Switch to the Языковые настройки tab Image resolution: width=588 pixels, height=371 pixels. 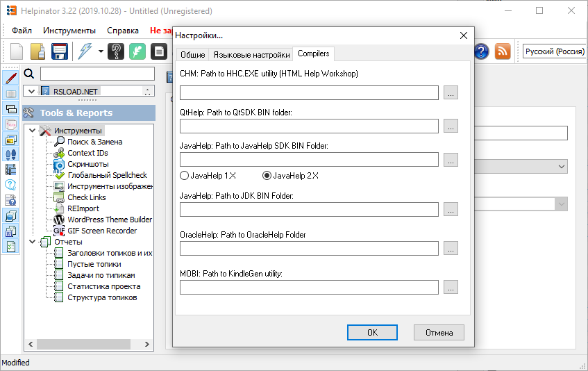[x=251, y=54]
